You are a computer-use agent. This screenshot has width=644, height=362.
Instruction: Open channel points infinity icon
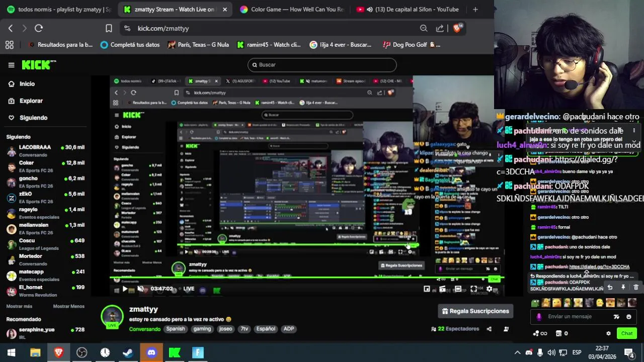pyautogui.click(x=539, y=333)
